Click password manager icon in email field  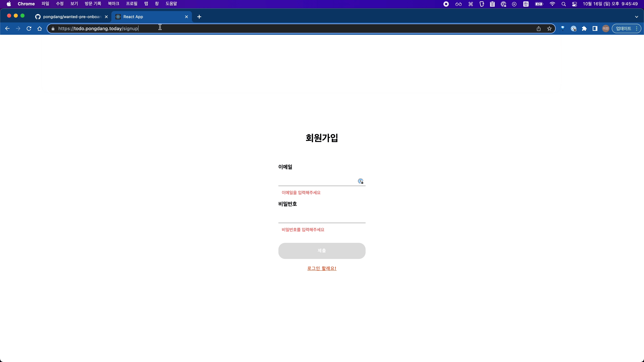pyautogui.click(x=361, y=181)
